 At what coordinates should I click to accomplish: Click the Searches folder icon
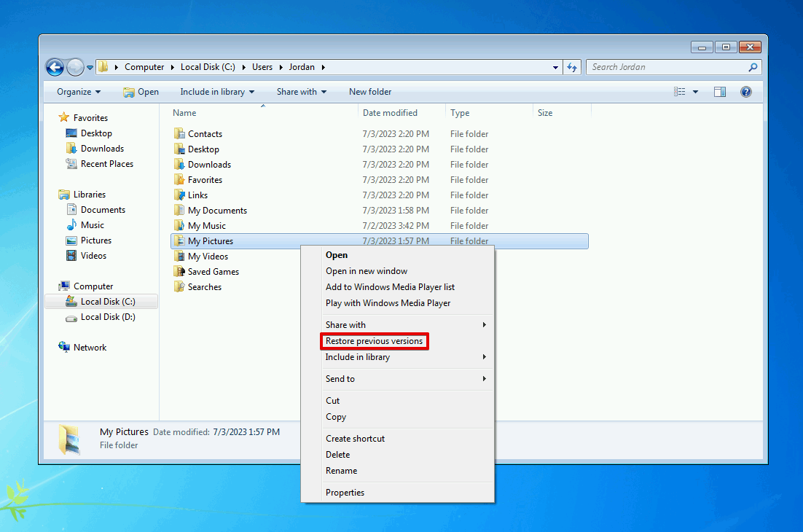(179, 286)
